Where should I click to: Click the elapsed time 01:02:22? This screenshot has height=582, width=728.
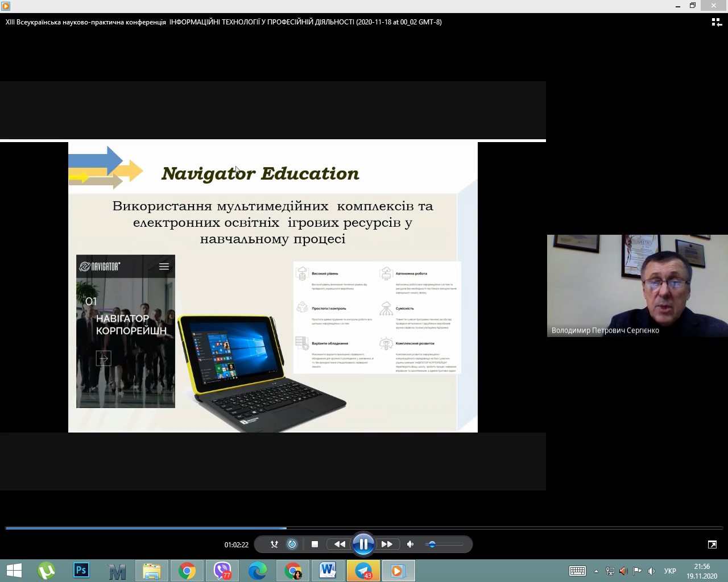point(237,544)
